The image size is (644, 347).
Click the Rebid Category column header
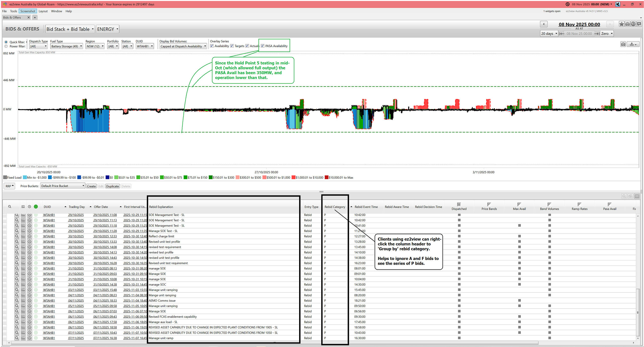click(x=335, y=207)
